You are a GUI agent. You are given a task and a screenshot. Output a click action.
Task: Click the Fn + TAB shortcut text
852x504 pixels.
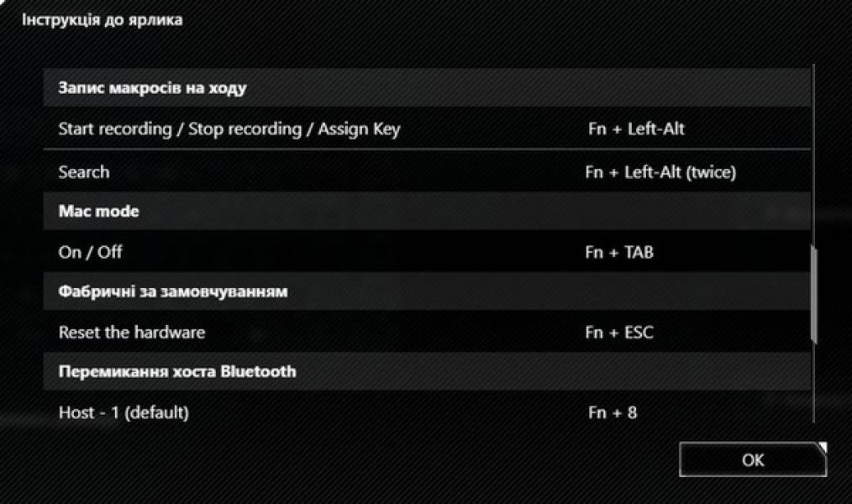[x=619, y=252]
